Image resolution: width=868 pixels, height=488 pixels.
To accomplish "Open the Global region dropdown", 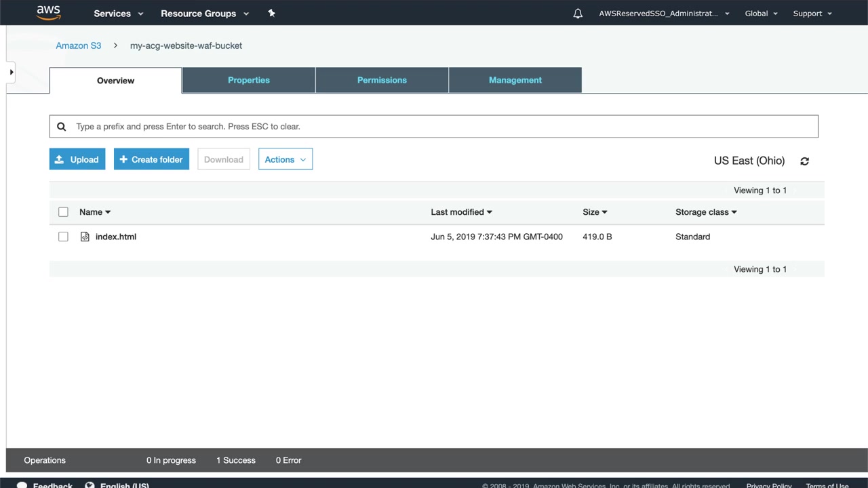I will click(761, 14).
